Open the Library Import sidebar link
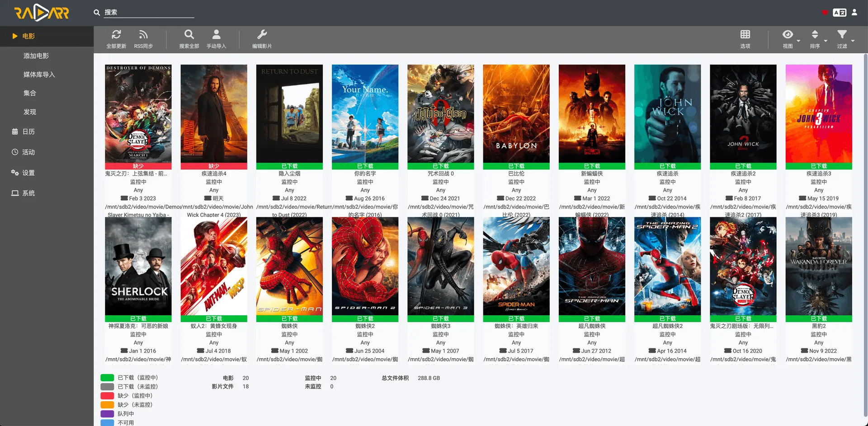The width and height of the screenshot is (868, 426). (39, 75)
